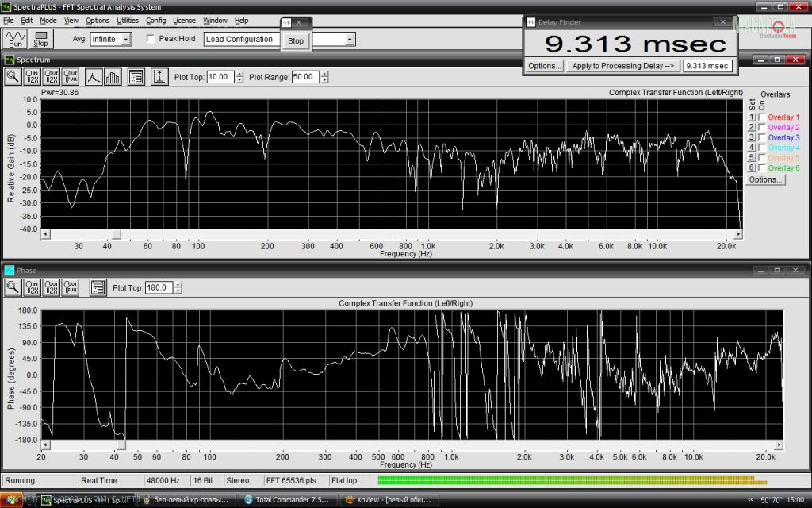Click the Stop button in the floating toolbar

click(296, 41)
